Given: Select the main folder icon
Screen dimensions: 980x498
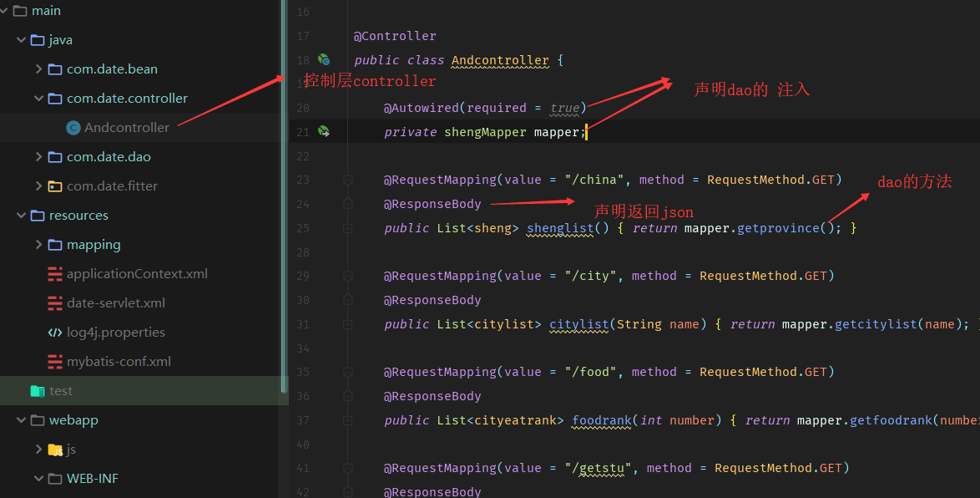Looking at the screenshot, I should [x=20, y=11].
